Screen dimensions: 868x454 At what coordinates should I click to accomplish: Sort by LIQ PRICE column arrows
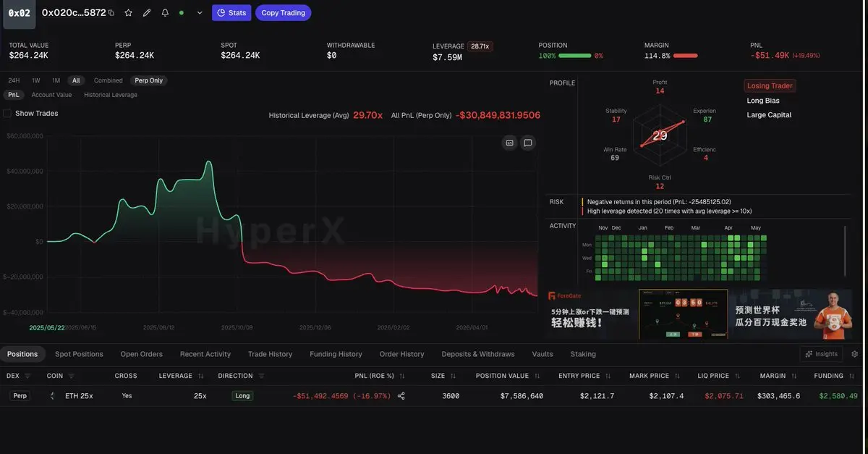click(737, 376)
